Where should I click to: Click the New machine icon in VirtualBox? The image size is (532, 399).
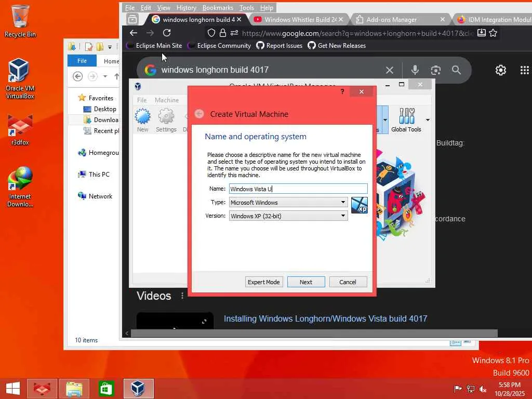coord(143,120)
